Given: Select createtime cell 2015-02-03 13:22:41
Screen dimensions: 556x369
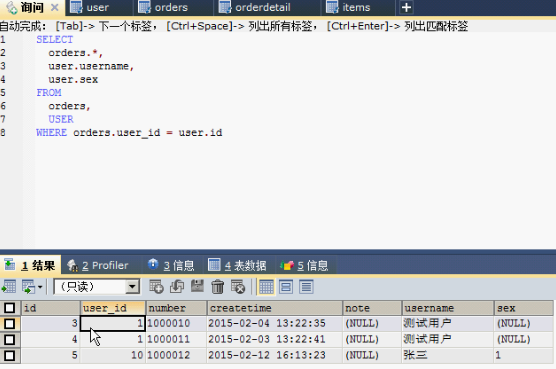Looking at the screenshot, I should click(x=275, y=340).
